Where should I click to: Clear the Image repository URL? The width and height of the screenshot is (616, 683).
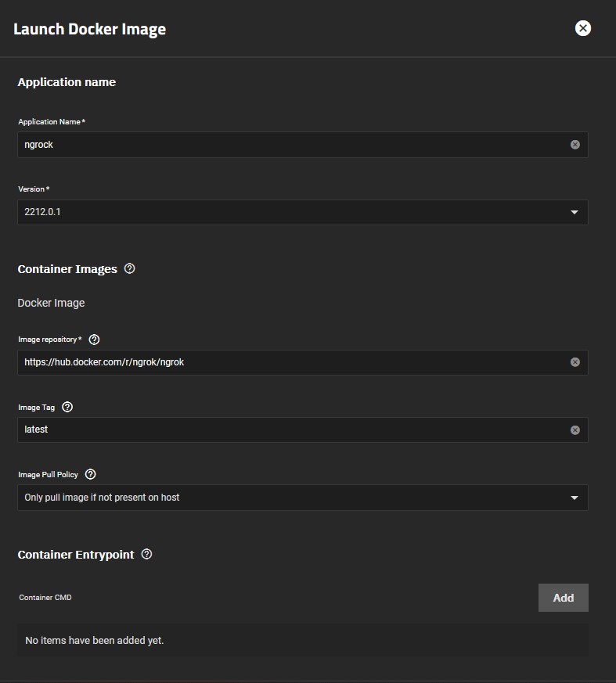[x=575, y=362]
